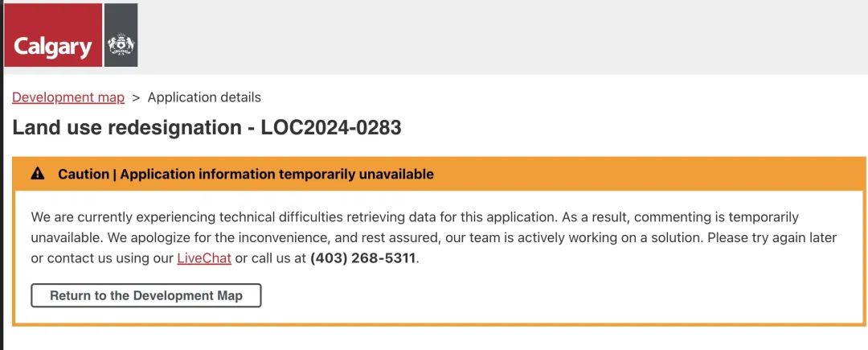Click the grey city crest emblem

[x=121, y=35]
